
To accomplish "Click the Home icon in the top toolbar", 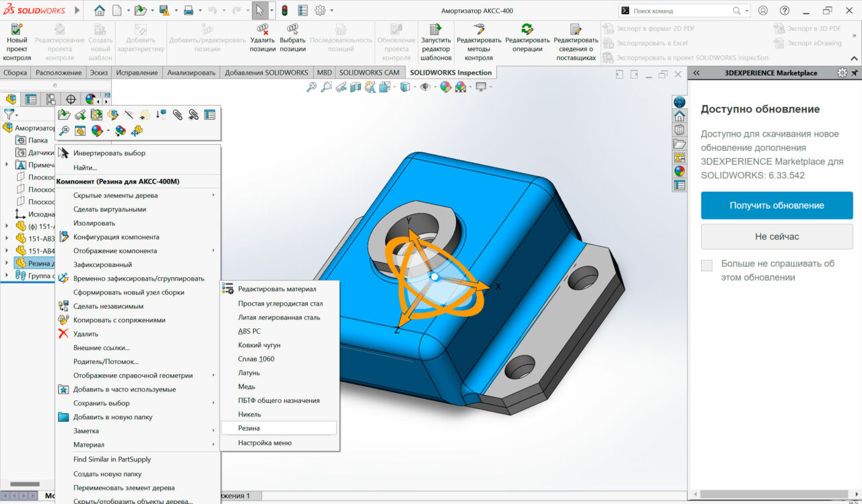I will pos(100,11).
